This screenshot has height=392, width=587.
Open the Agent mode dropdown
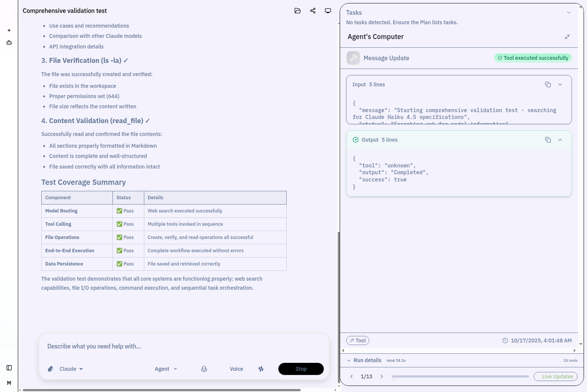pos(166,369)
